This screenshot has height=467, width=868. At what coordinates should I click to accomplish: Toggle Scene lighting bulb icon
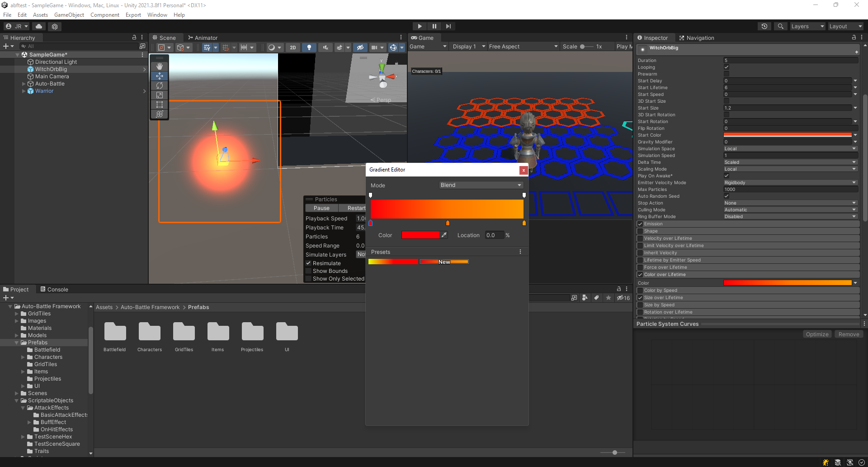coord(309,47)
